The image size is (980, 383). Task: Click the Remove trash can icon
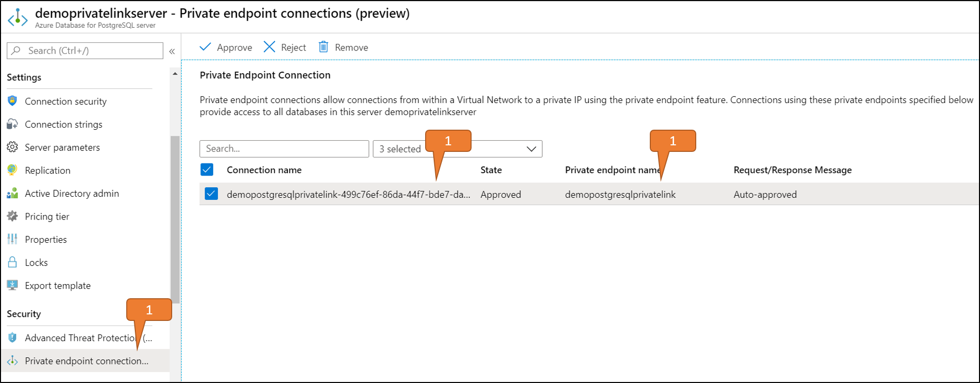(x=324, y=47)
